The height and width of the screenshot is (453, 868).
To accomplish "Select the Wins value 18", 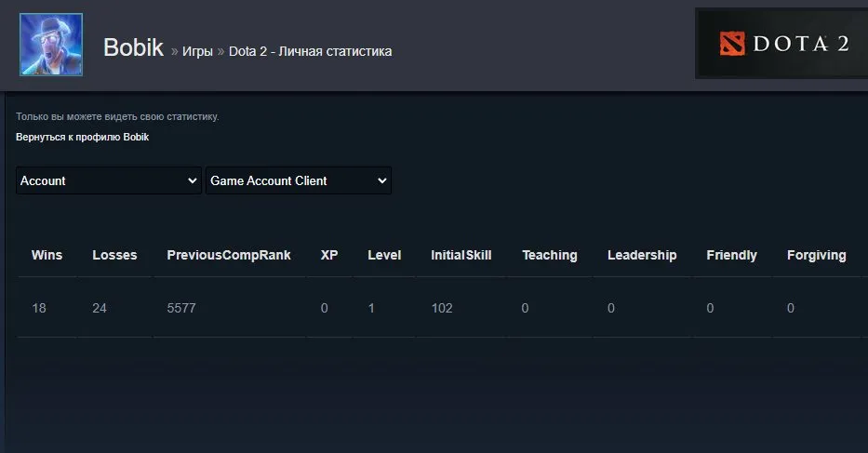I will (39, 308).
